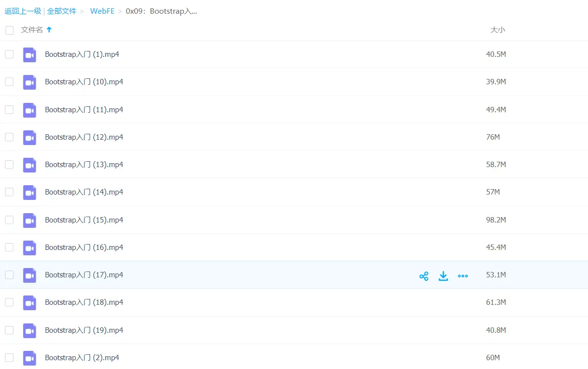The width and height of the screenshot is (588, 369).
Task: Click the 49.4M size value
Action: pos(496,110)
